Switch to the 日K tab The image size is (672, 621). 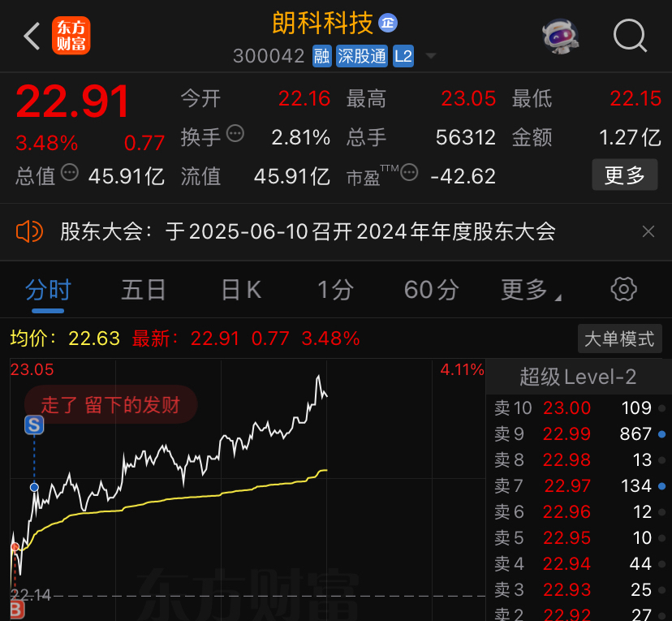coord(241,290)
